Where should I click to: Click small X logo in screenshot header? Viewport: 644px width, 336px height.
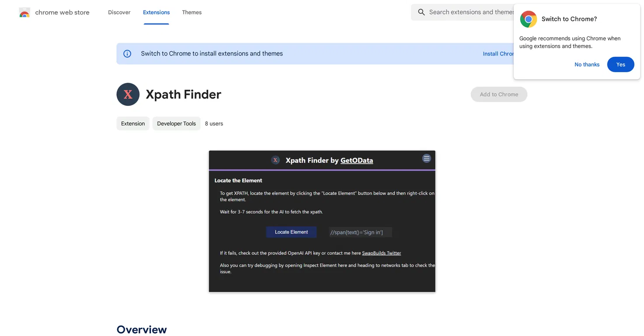point(275,160)
